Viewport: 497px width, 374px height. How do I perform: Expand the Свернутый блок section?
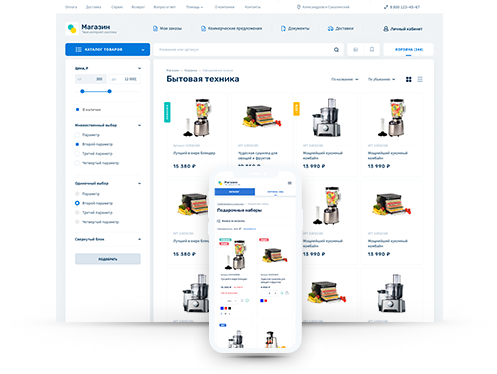(x=140, y=239)
